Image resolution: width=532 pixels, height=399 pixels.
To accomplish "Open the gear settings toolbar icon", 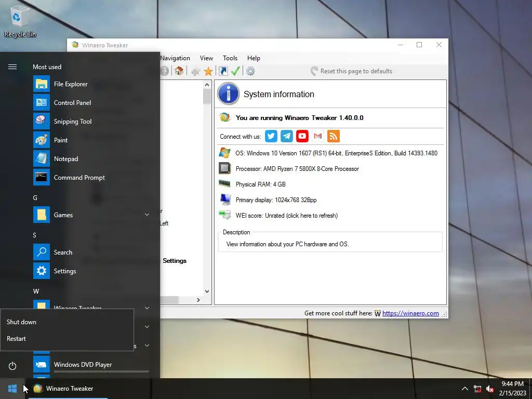I will point(250,71).
